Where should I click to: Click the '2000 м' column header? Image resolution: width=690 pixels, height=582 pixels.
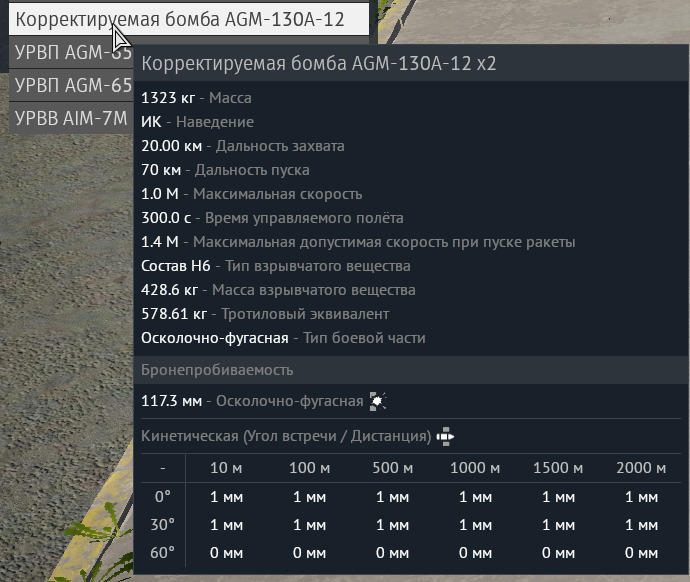641,468
